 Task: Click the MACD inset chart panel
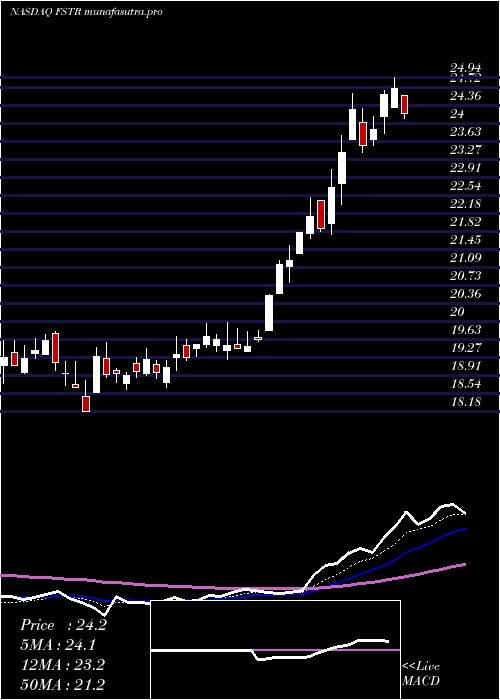tap(275, 650)
